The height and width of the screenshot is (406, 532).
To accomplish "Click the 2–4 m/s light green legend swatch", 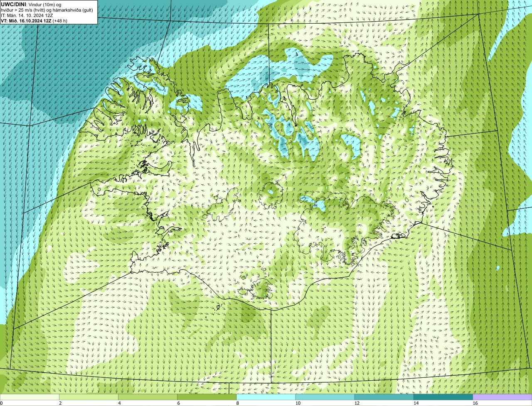I will (x=89, y=397).
